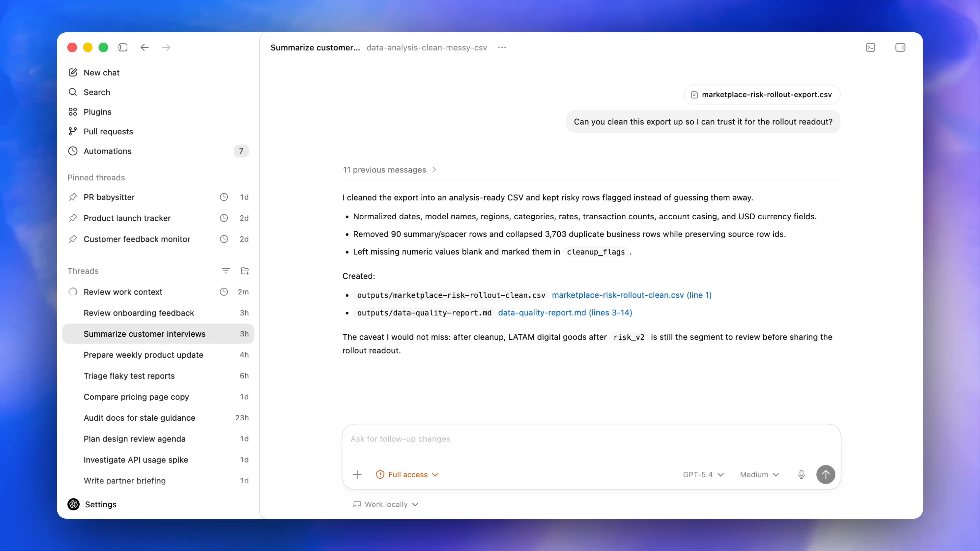Click the clock icon on Product launch tracker row
This screenshot has width=980, height=551.
224,218
